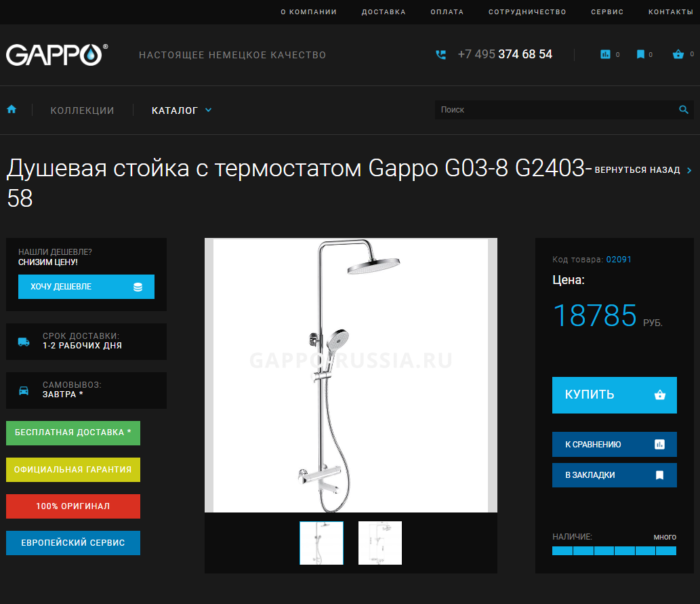The width and height of the screenshot is (700, 604).
Task: Open the bookmarks icon in header
Action: click(640, 54)
